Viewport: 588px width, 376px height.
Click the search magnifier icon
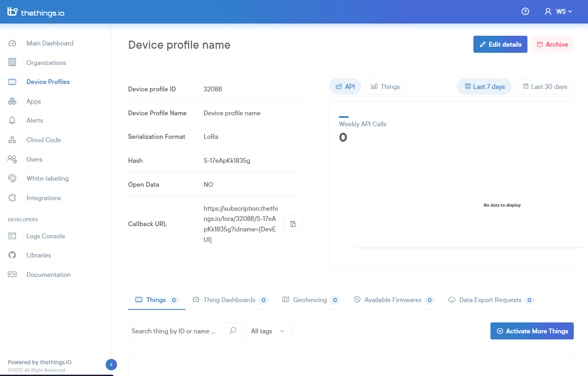pyautogui.click(x=233, y=331)
